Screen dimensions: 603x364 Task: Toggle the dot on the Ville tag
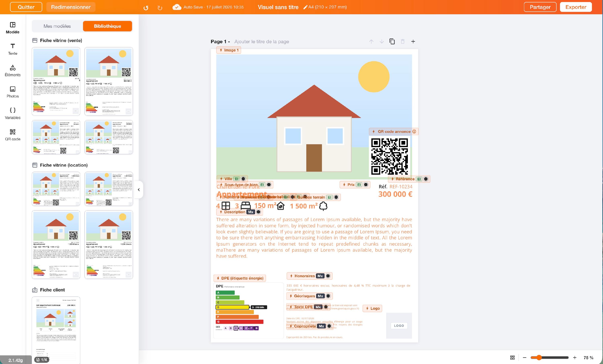[243, 179]
